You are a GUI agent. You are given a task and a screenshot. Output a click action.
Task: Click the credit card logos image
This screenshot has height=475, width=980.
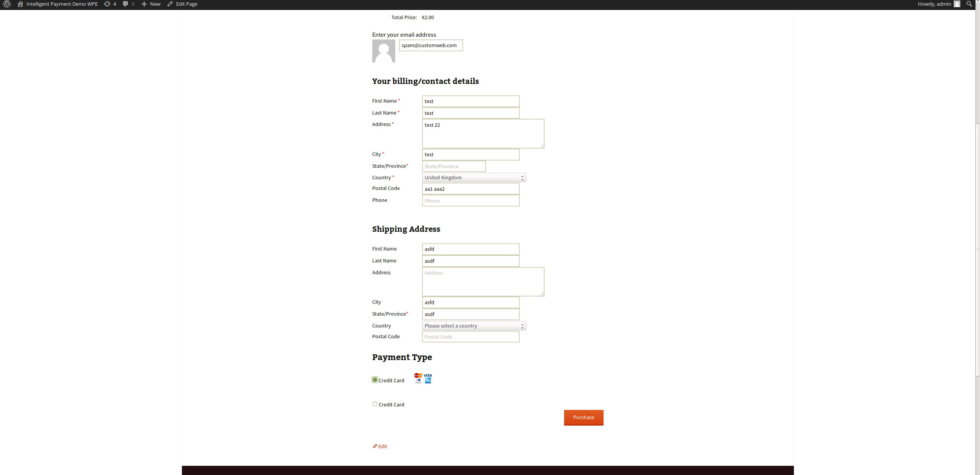click(x=423, y=378)
